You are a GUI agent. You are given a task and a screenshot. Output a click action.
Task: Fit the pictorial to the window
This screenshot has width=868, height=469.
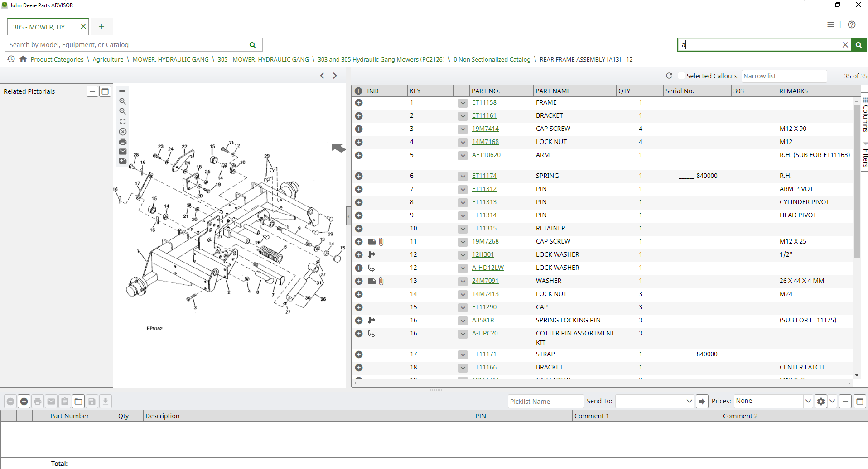point(122,121)
